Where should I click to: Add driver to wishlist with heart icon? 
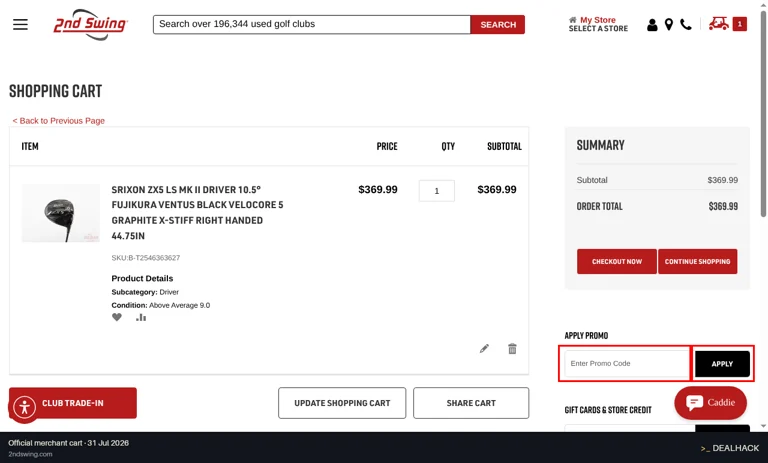(x=117, y=317)
